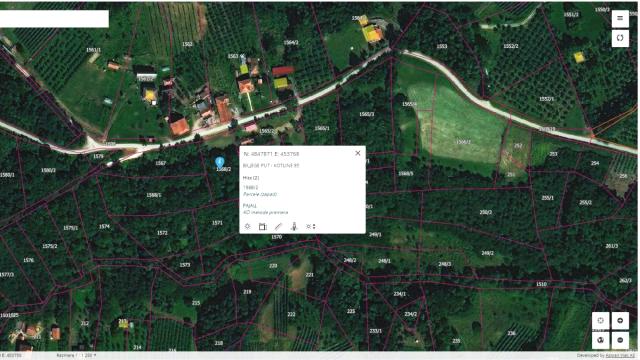640x360 pixels.
Task: Zoom out with the minus button
Action: pos(620,340)
